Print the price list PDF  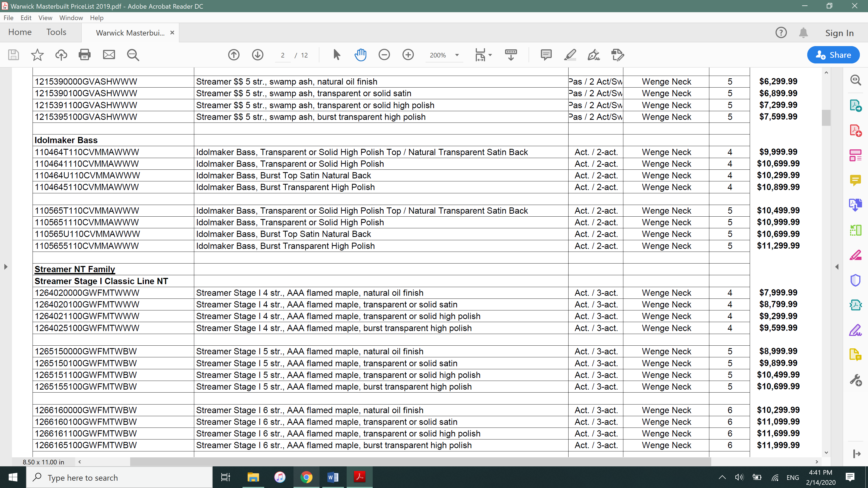point(85,54)
